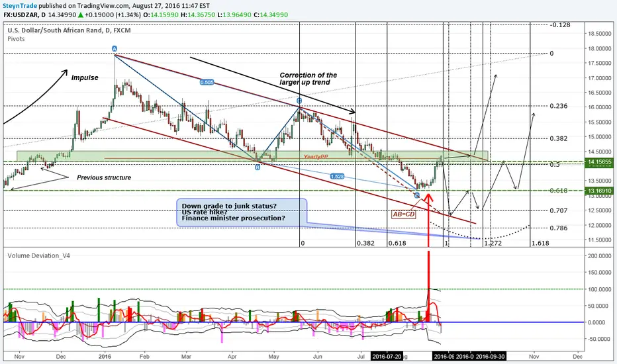The width and height of the screenshot is (617, 364).
Task: Click the Pivots indicator label
Action: coord(16,39)
